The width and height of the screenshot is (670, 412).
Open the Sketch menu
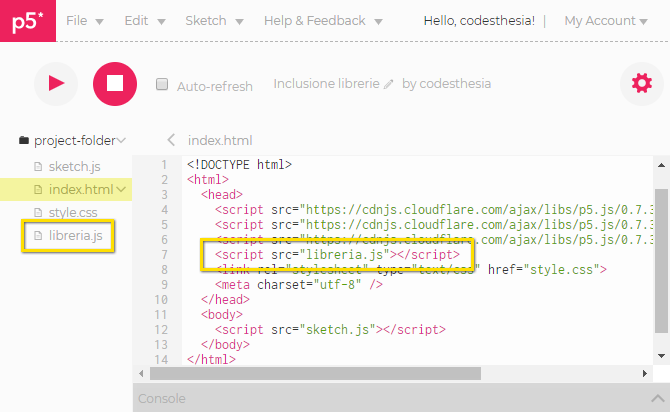coord(214,21)
